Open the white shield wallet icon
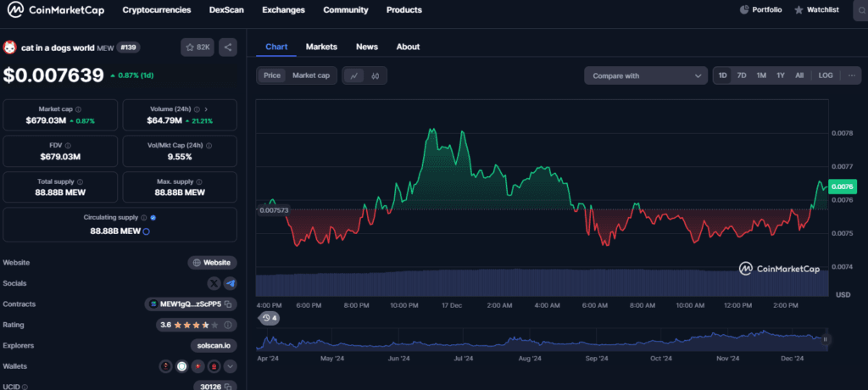 click(x=181, y=366)
